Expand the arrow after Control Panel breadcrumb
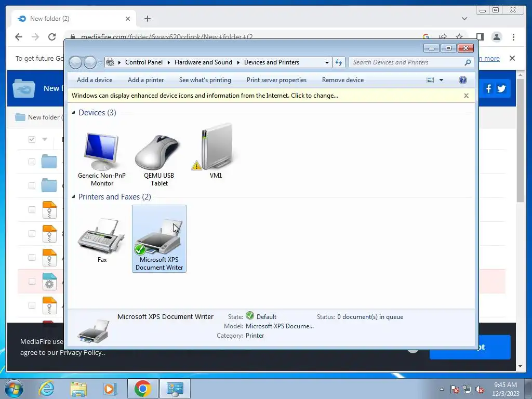532x399 pixels. point(169,62)
